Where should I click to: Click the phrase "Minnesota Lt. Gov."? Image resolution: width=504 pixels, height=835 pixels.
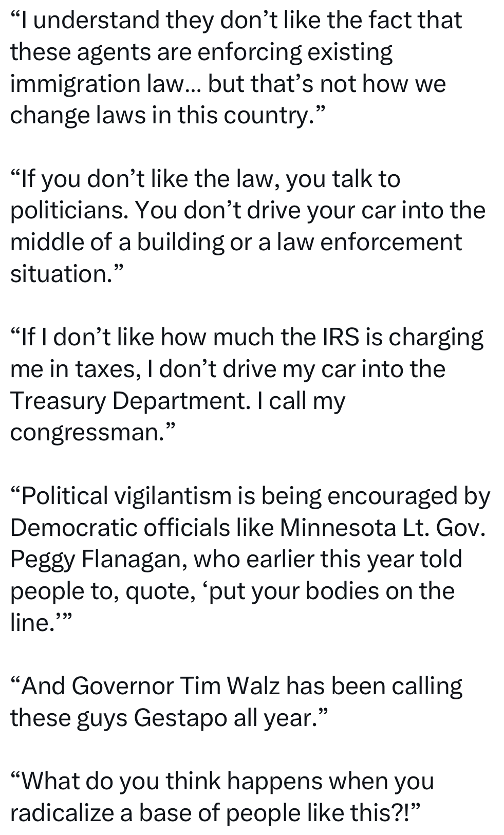pos(382,528)
